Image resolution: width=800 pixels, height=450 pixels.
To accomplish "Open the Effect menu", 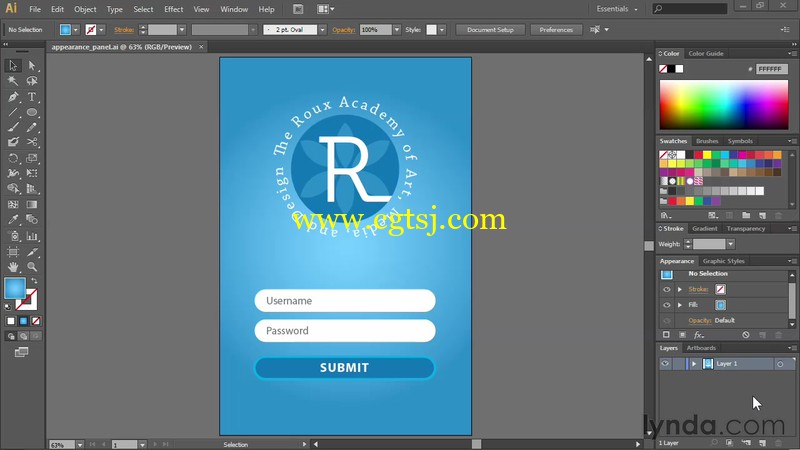I will 173,9.
